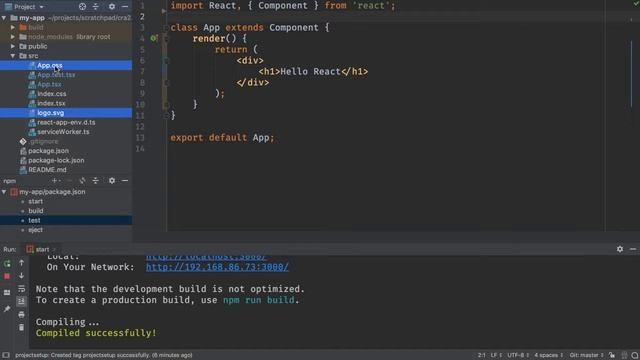Reload npm scripts with the refresh icon
640x360 pixels.
[82, 180]
